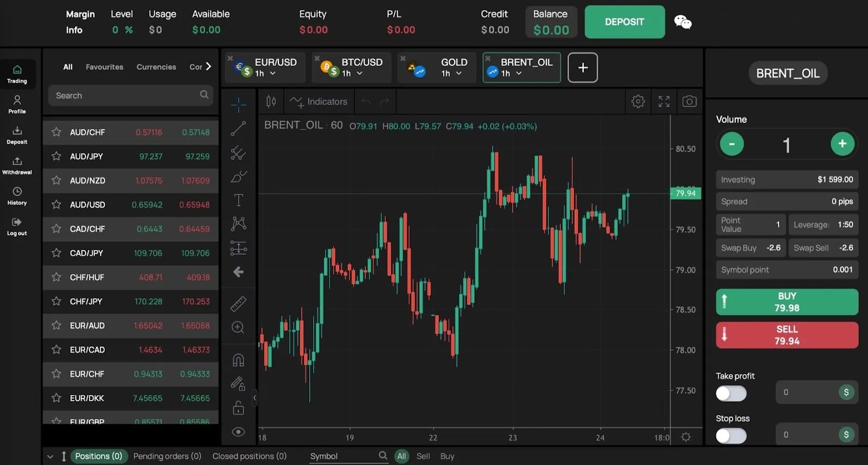Switch to the EUR/USD chart tab
Screen dimensions: 868x465
(x=265, y=67)
